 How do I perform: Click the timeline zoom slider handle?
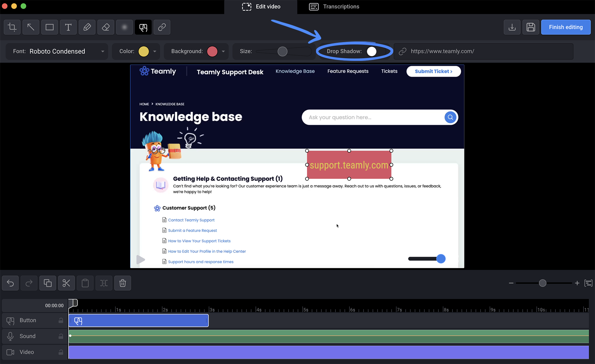543,283
